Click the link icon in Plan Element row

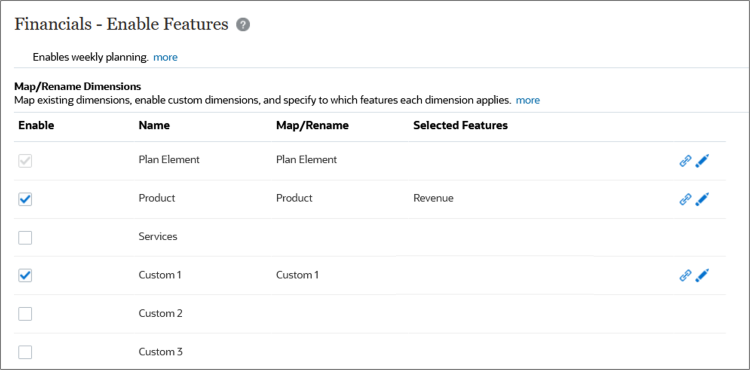tap(685, 161)
